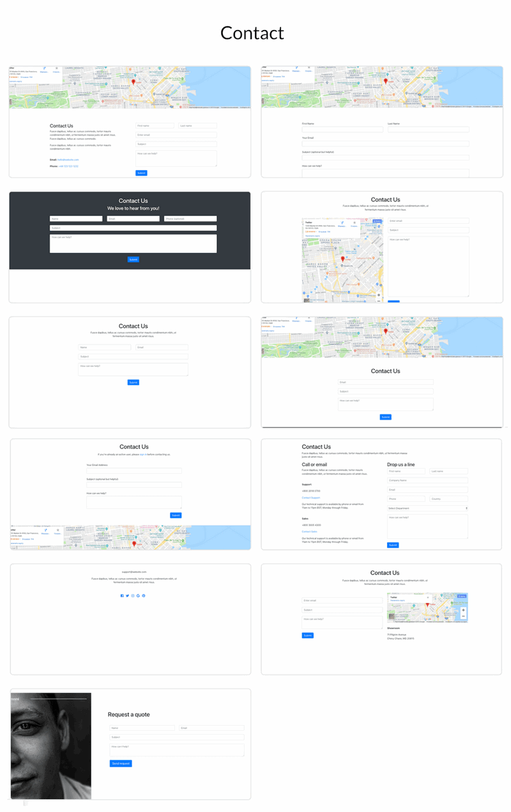Click Submit beside the hello@website.com details

click(x=141, y=173)
